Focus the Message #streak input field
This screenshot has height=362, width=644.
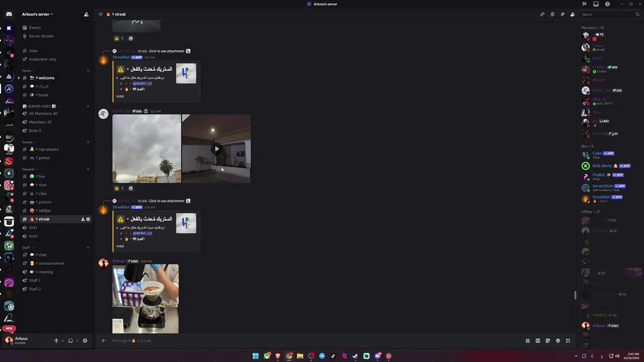pos(314,340)
